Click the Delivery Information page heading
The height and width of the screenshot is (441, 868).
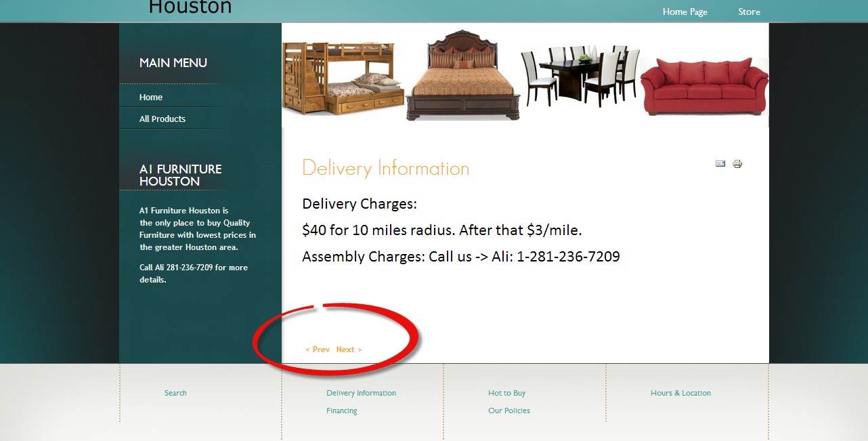click(x=385, y=168)
